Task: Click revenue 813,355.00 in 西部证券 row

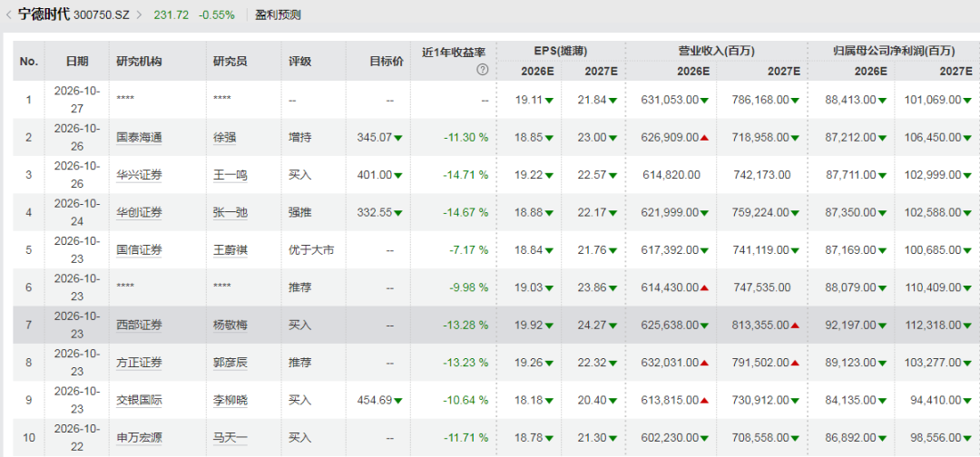Action: tap(760, 325)
